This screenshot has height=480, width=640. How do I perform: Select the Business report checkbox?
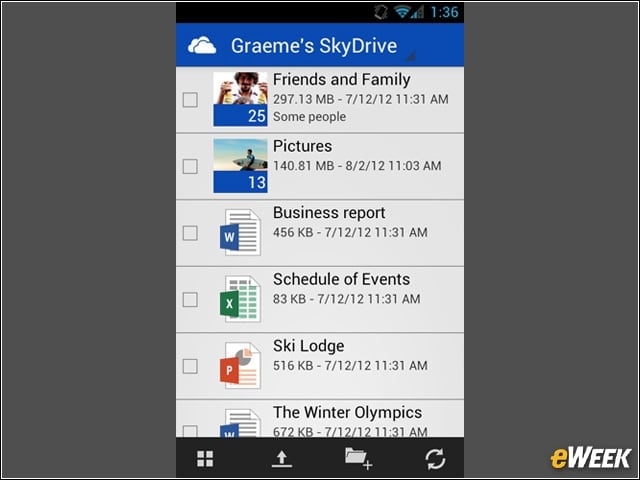[190, 233]
